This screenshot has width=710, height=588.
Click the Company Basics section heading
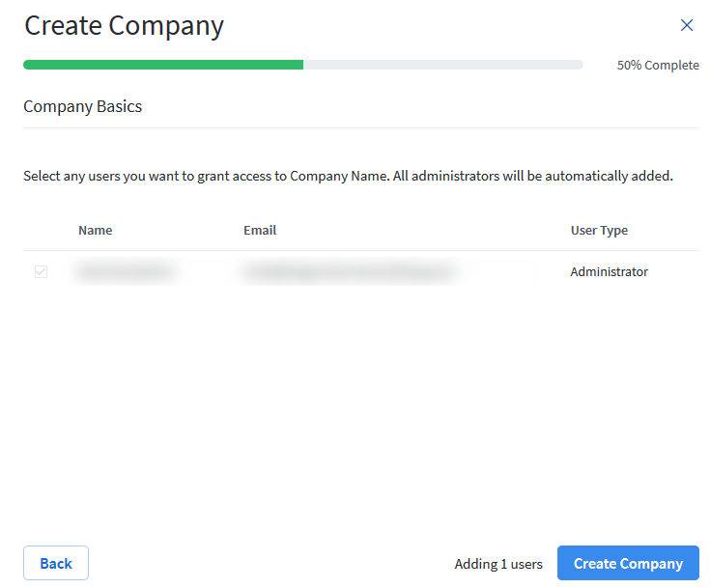coord(82,106)
